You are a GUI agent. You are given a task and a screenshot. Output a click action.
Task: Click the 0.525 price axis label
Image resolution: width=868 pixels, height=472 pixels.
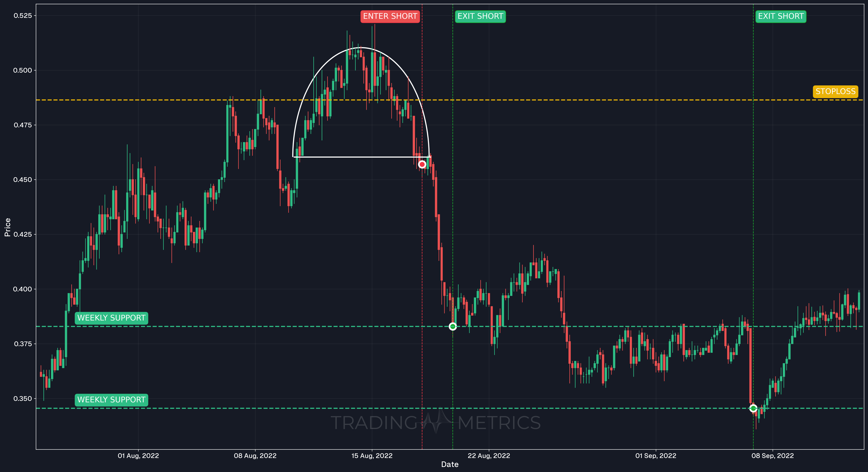click(23, 15)
